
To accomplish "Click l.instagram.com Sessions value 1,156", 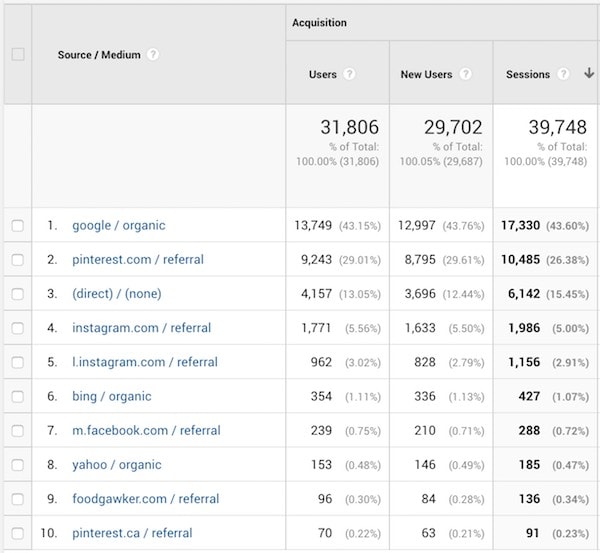I will (x=524, y=362).
